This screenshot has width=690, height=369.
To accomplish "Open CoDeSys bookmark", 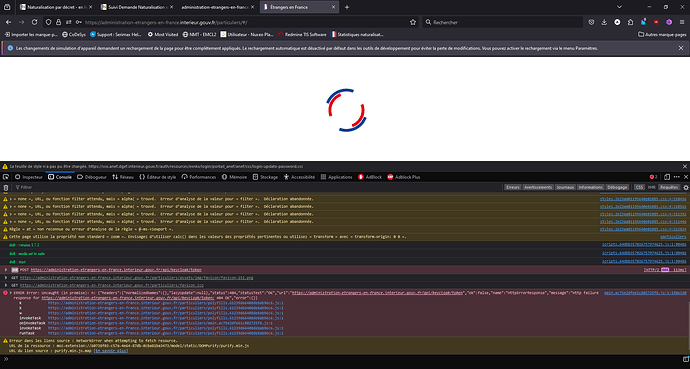I will [73, 34].
